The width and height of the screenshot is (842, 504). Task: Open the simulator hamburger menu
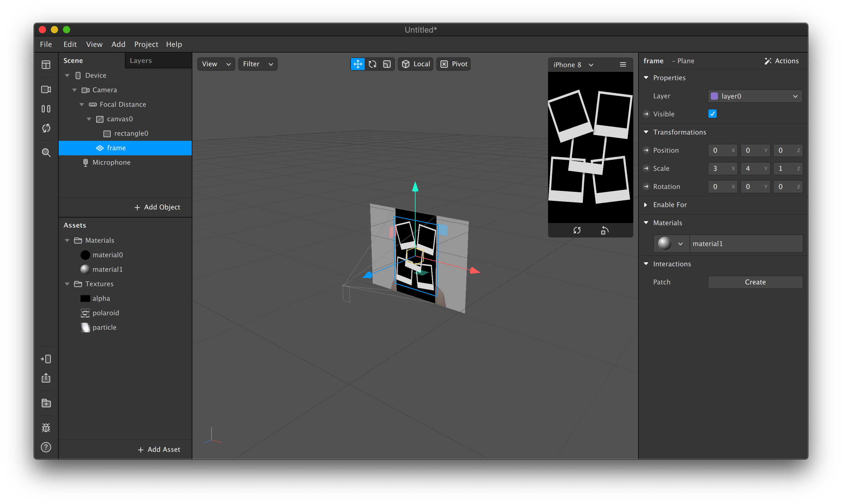[623, 65]
